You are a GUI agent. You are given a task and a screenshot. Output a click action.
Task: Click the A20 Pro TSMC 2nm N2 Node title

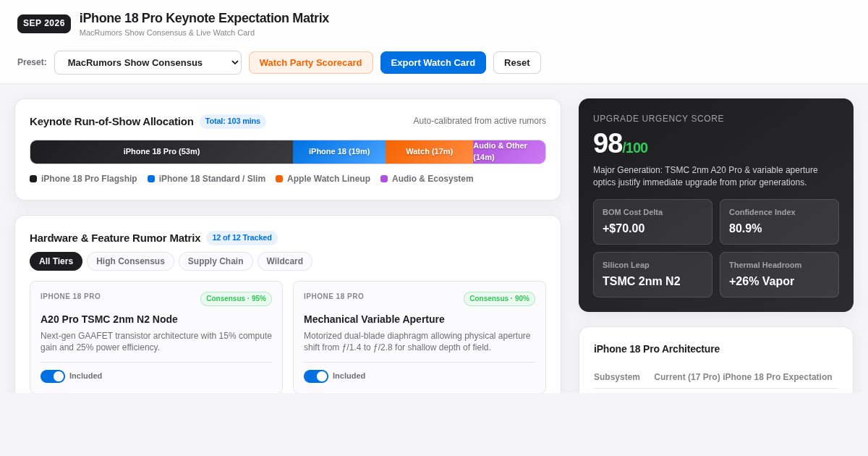tap(109, 319)
